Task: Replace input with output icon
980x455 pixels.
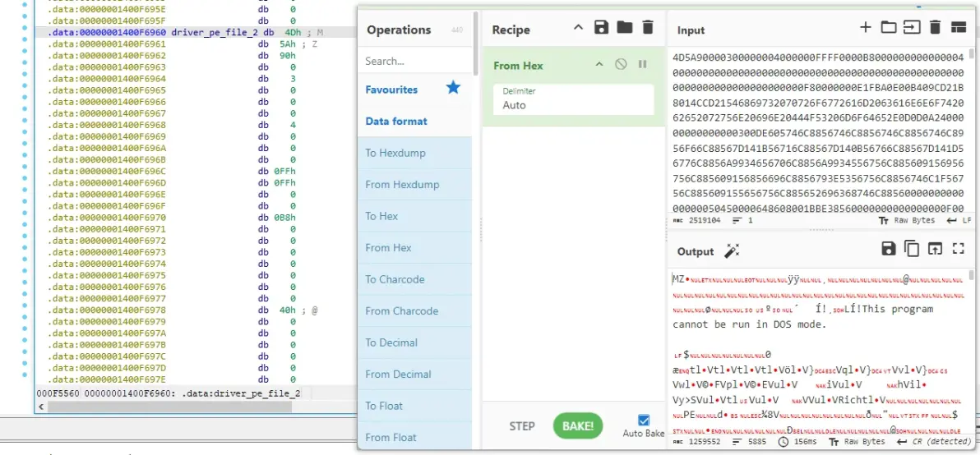Action: [x=935, y=248]
